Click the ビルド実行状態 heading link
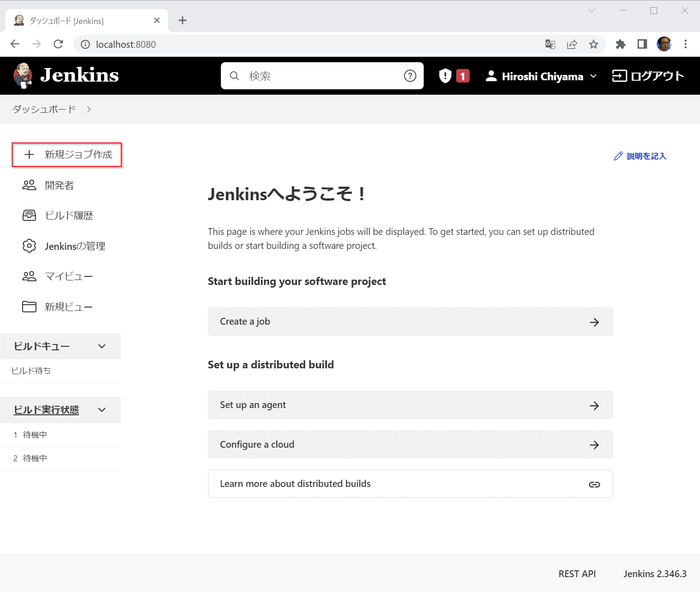Image resolution: width=700 pixels, height=592 pixels. click(46, 410)
